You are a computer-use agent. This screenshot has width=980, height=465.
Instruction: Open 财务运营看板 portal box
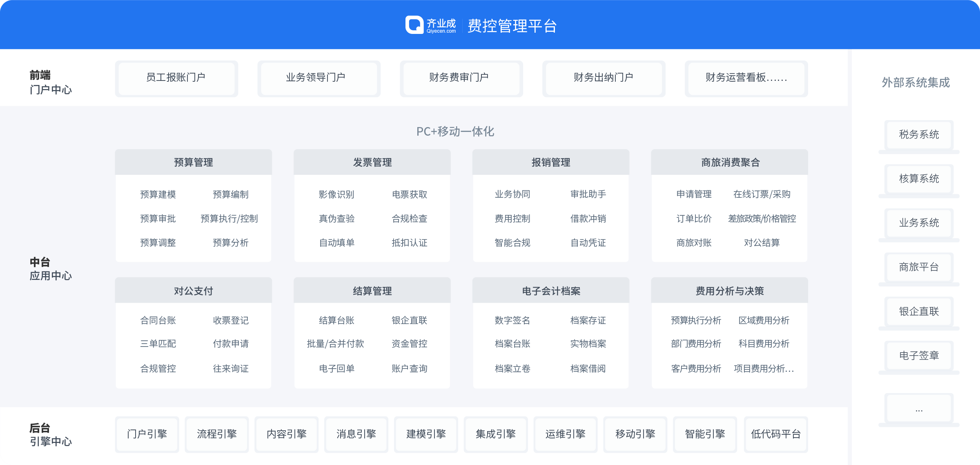(746, 78)
